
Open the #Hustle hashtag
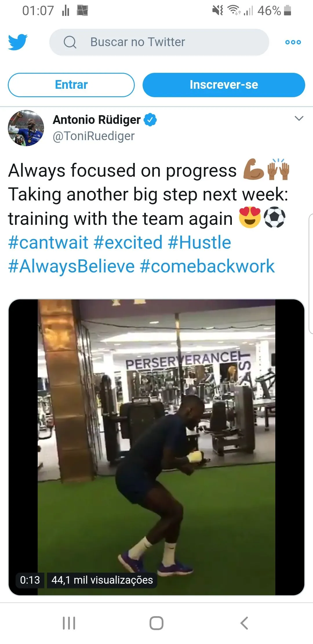tap(199, 242)
